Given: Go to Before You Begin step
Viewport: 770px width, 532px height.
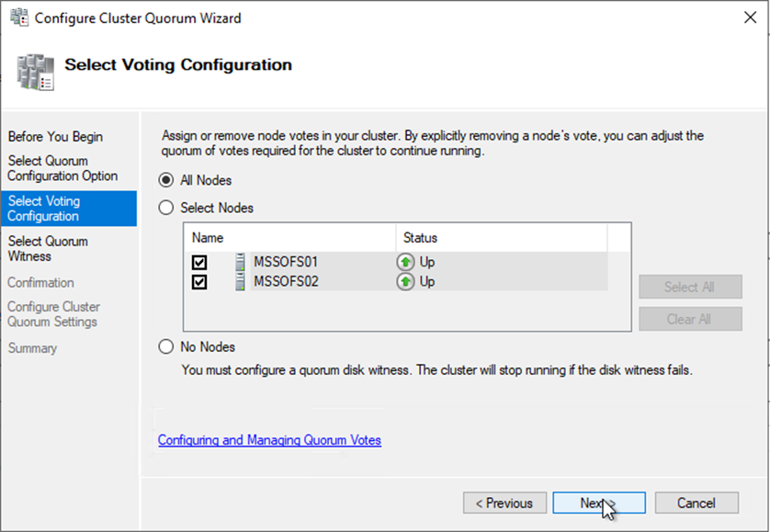Looking at the screenshot, I should pyautogui.click(x=55, y=137).
